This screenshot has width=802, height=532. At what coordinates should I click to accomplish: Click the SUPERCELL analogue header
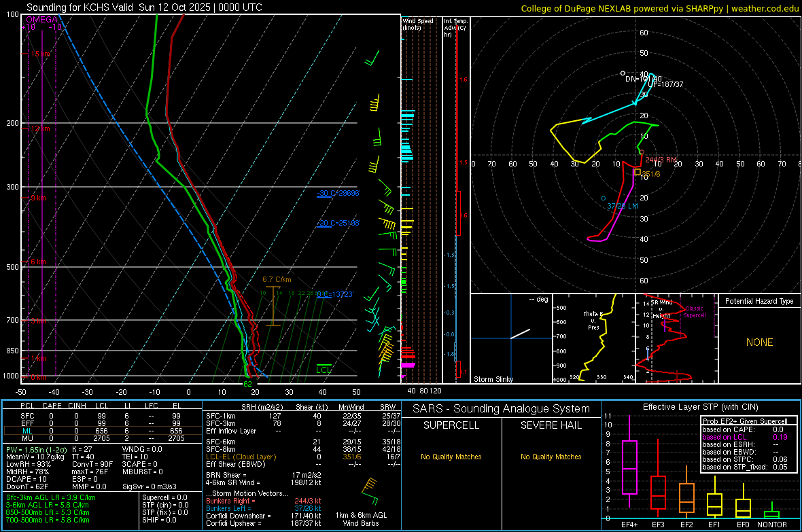(451, 425)
